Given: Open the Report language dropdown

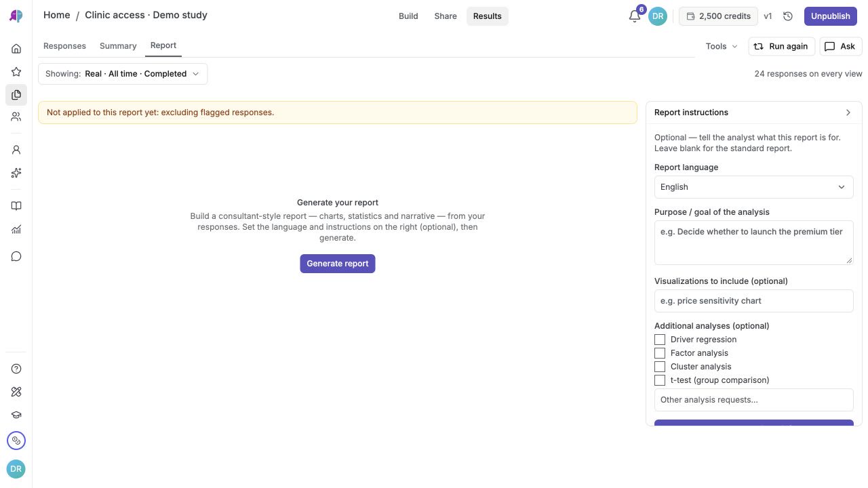Looking at the screenshot, I should pyautogui.click(x=754, y=187).
